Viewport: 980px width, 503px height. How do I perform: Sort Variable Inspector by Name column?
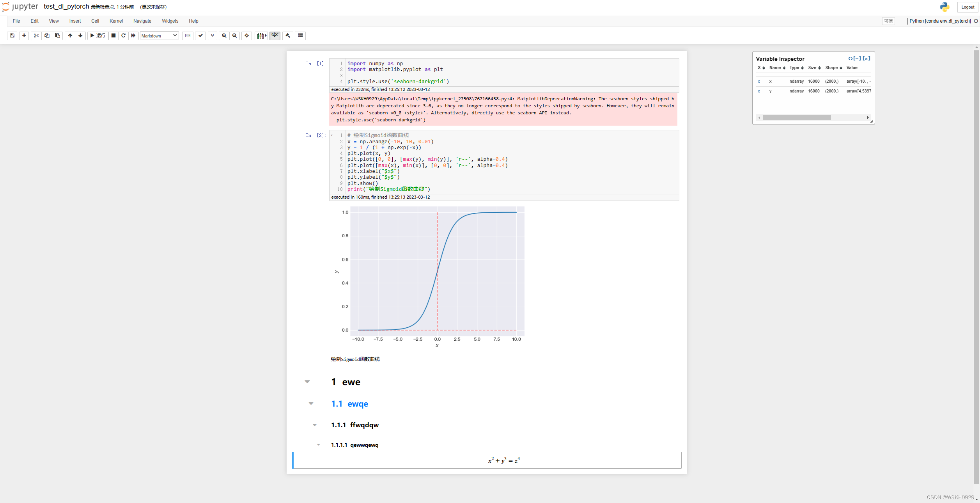pos(777,68)
